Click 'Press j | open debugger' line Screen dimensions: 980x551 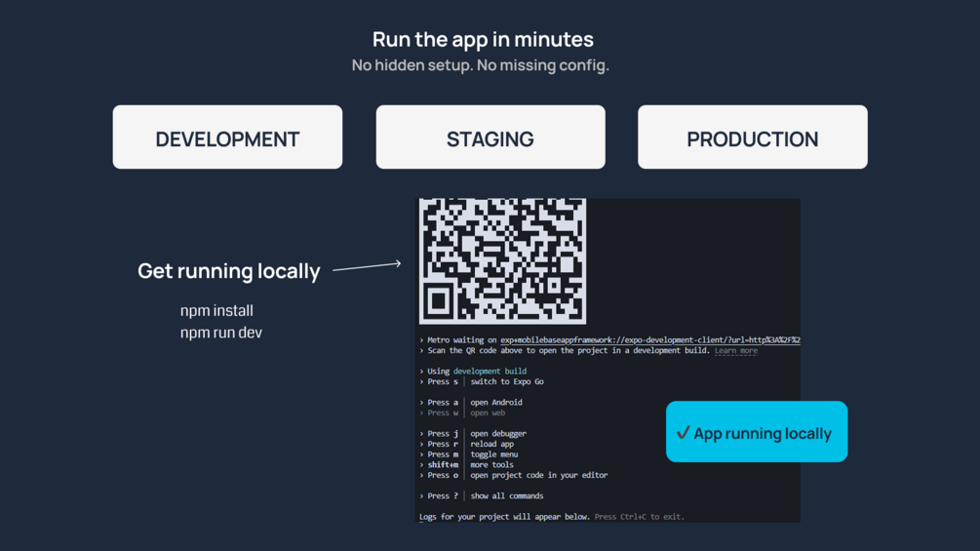(x=473, y=434)
